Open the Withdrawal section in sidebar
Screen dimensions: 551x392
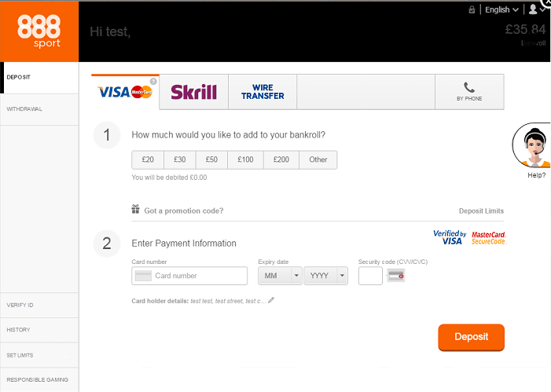39,109
